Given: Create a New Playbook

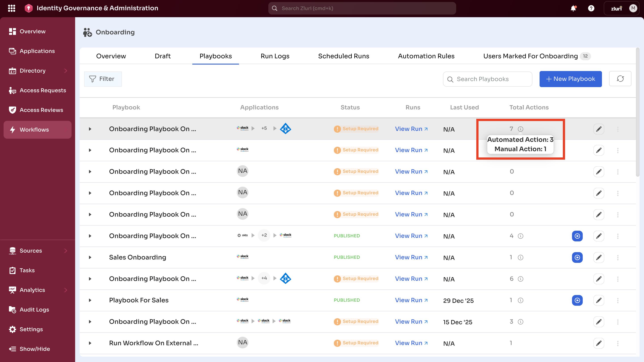Looking at the screenshot, I should coord(570,79).
